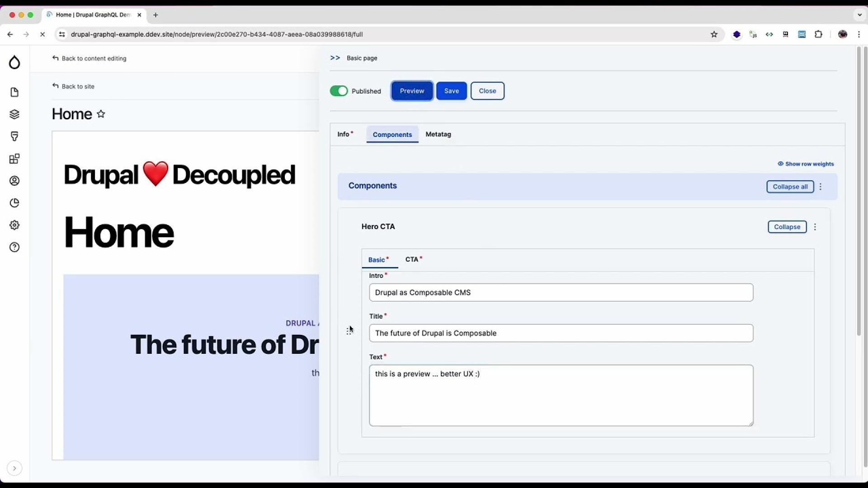Collapse the edit panel with double chevron
868x488 pixels.
click(x=335, y=58)
